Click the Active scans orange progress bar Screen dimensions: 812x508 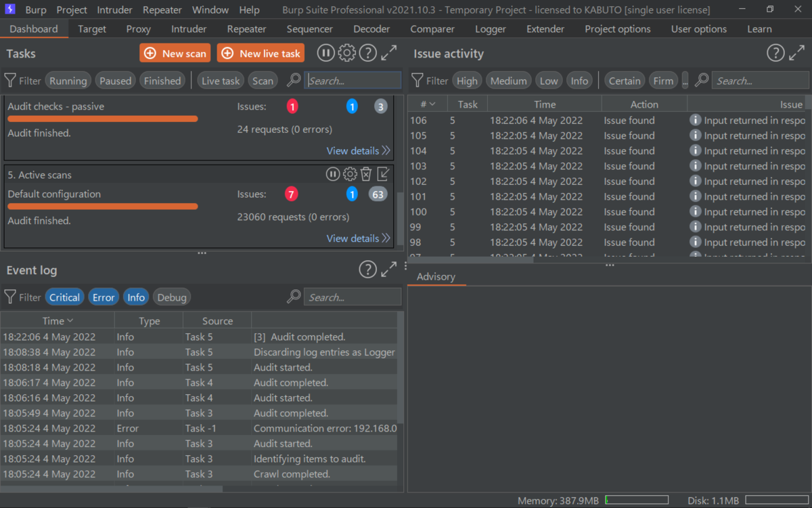click(103, 206)
